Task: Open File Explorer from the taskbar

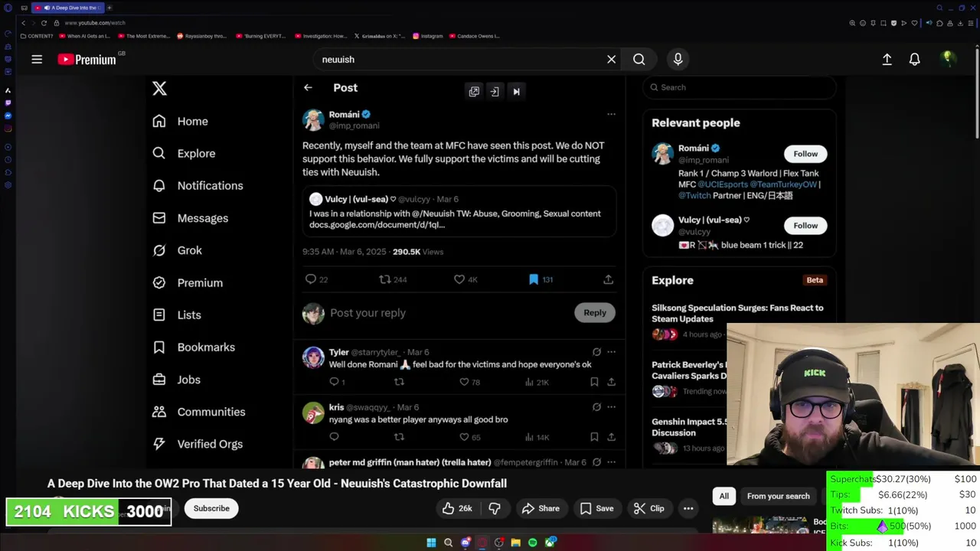Action: point(516,543)
